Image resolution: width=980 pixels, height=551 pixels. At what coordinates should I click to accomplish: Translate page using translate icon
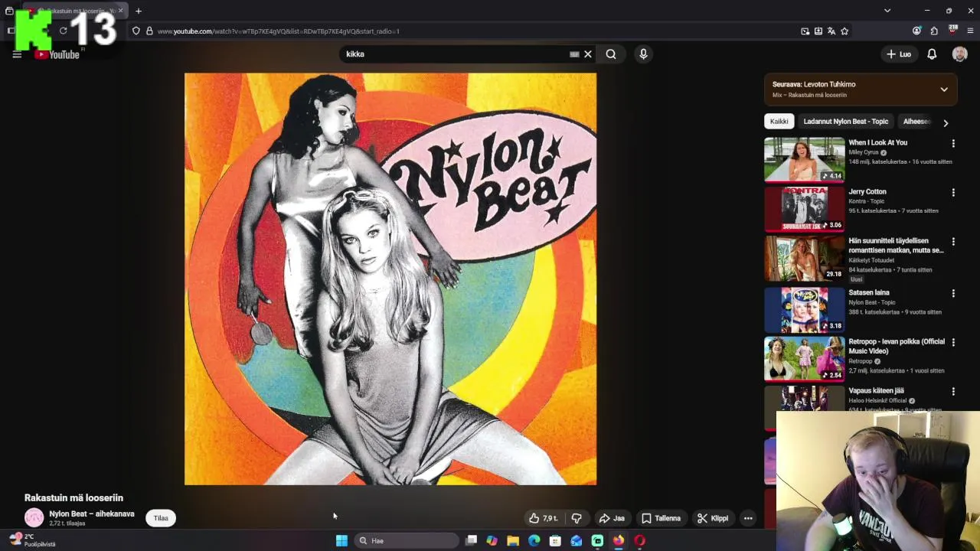pos(831,31)
